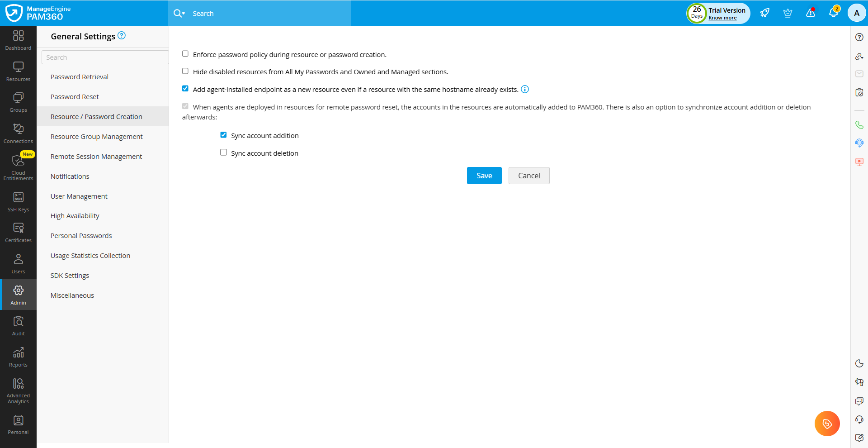Disable adding agent-installed endpoints as new resources

(185, 88)
